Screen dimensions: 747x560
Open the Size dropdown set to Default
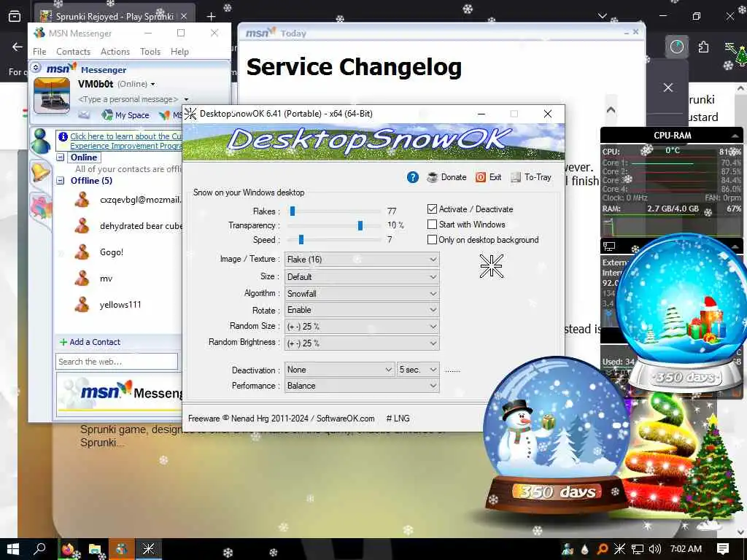pos(362,276)
